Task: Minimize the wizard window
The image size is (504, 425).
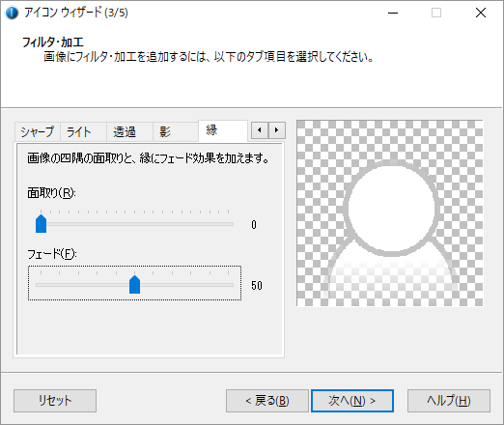Action: pos(393,13)
